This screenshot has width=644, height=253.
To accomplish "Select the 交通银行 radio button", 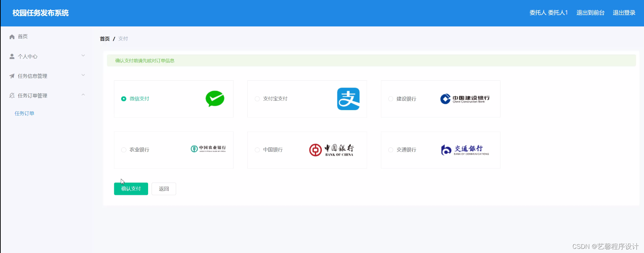I will coord(391,150).
